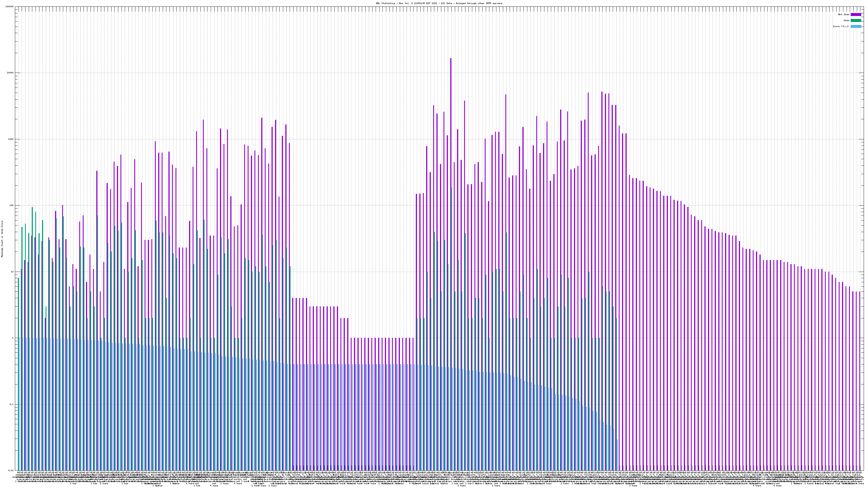Click the 'Score (0..1)' legend label

tap(841, 26)
